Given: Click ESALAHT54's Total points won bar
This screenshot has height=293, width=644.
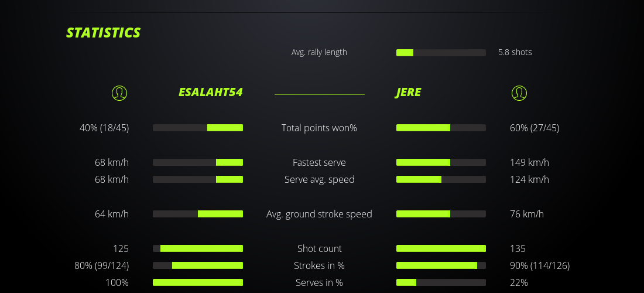Looking at the screenshot, I should coord(198,128).
